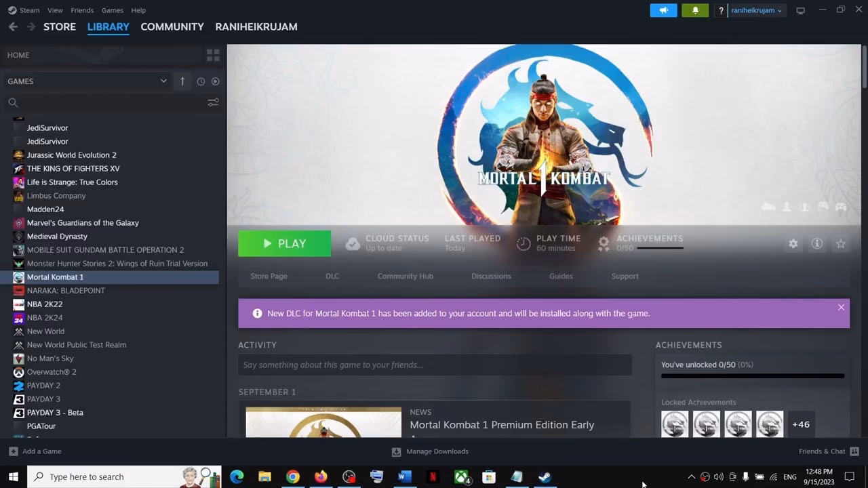Go back with the navigation arrow

pyautogui.click(x=13, y=26)
